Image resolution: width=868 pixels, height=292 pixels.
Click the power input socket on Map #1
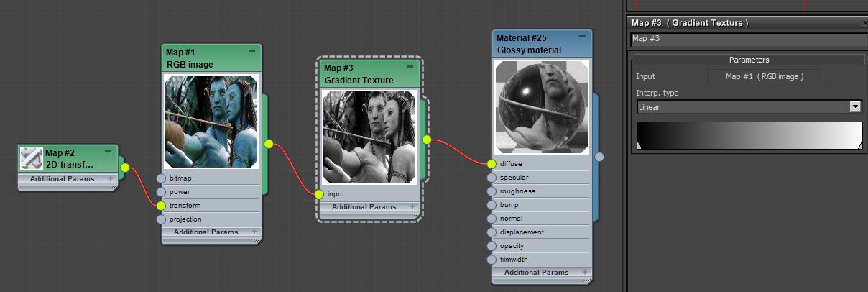[161, 192]
